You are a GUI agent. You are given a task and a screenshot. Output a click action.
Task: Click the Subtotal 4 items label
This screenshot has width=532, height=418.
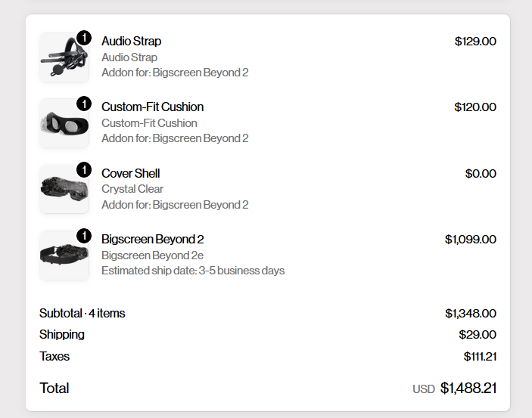(x=82, y=313)
